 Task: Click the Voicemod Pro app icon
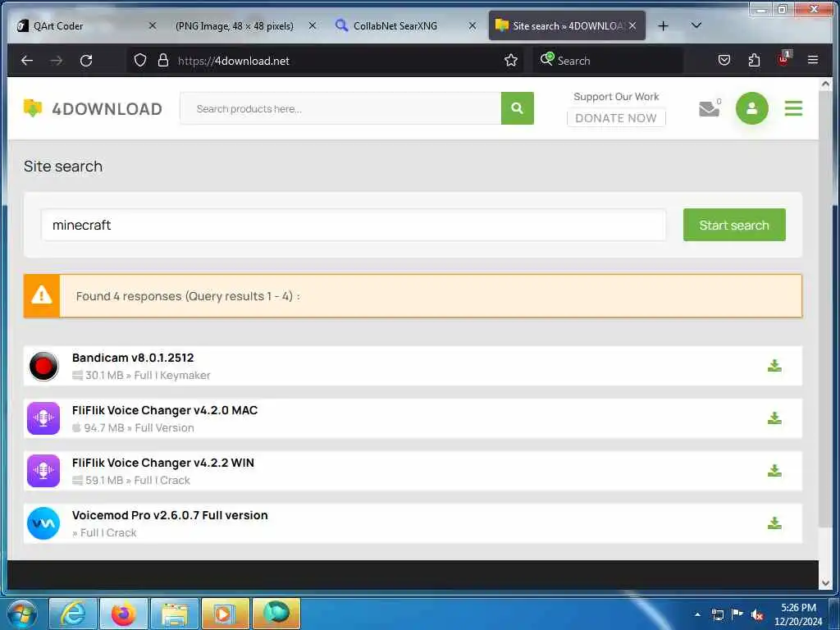point(43,523)
